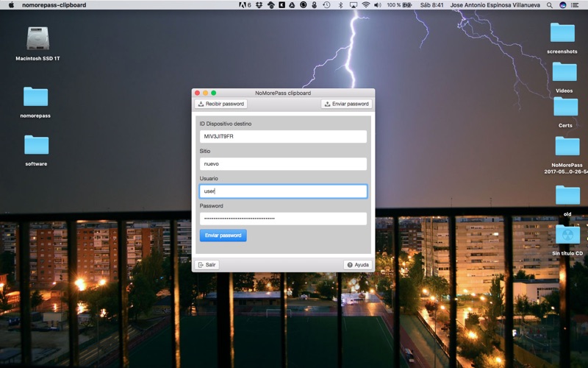
Task: Maximize the NoMorePass clipboard window
Action: [214, 93]
